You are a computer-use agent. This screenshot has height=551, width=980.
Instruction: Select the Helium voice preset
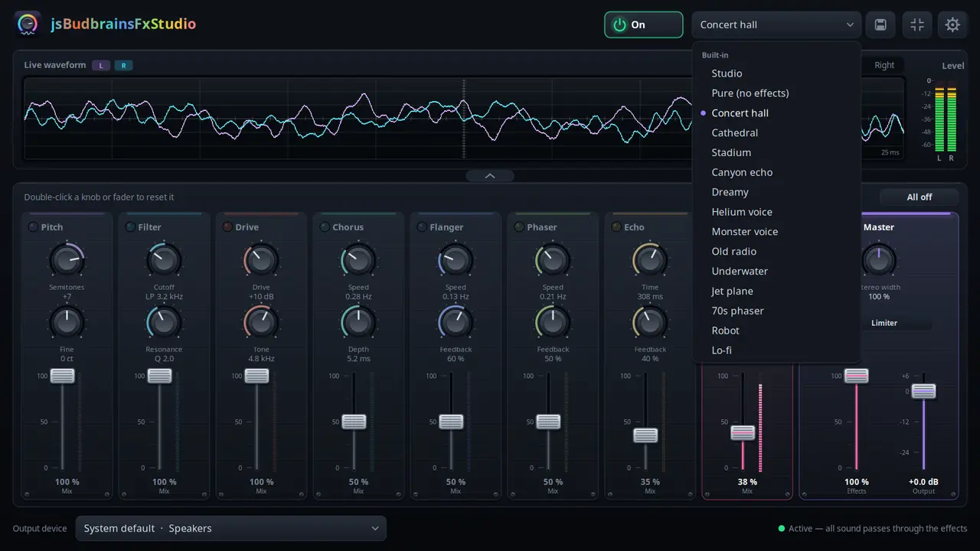pyautogui.click(x=776, y=212)
